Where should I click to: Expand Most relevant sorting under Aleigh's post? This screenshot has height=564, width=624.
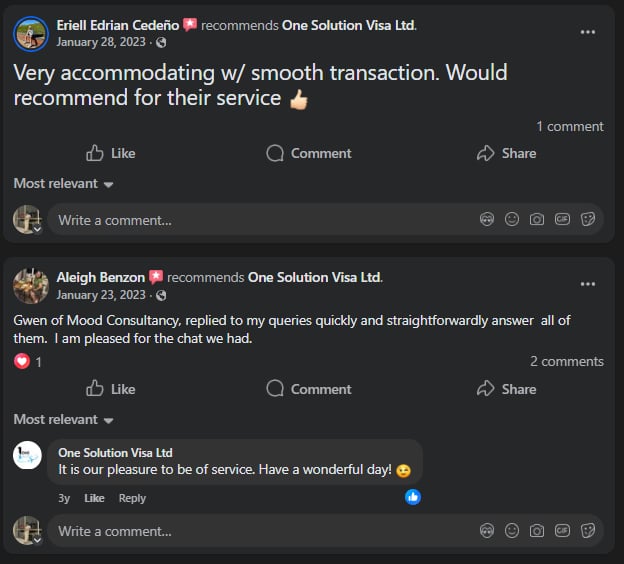[63, 420]
